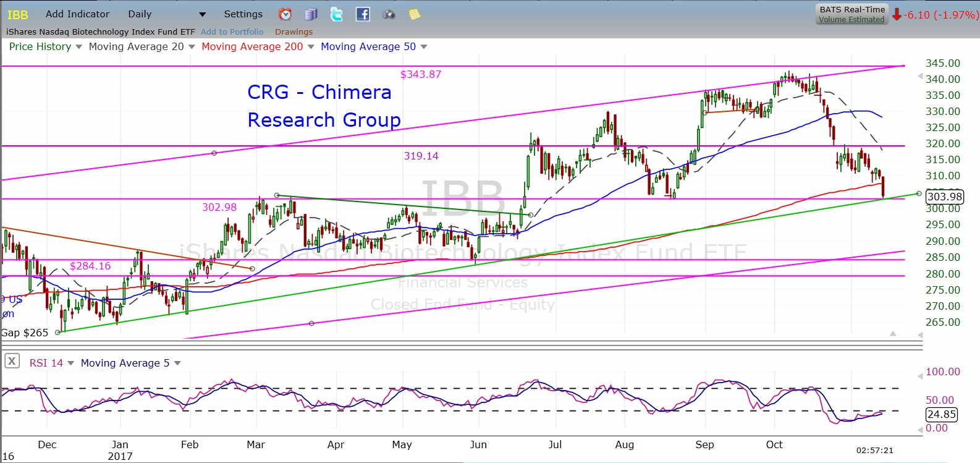Select the 302.98 level label

click(219, 207)
